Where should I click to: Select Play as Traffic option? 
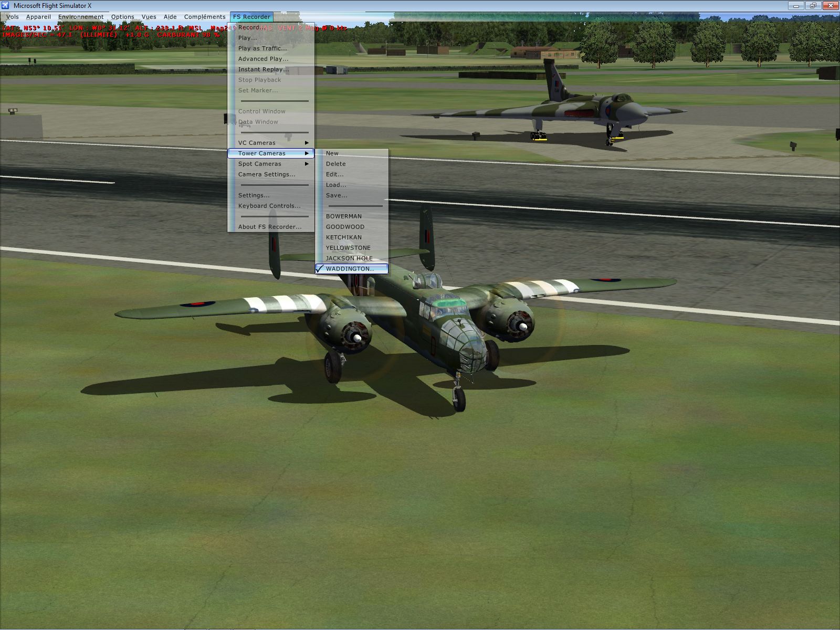262,48
